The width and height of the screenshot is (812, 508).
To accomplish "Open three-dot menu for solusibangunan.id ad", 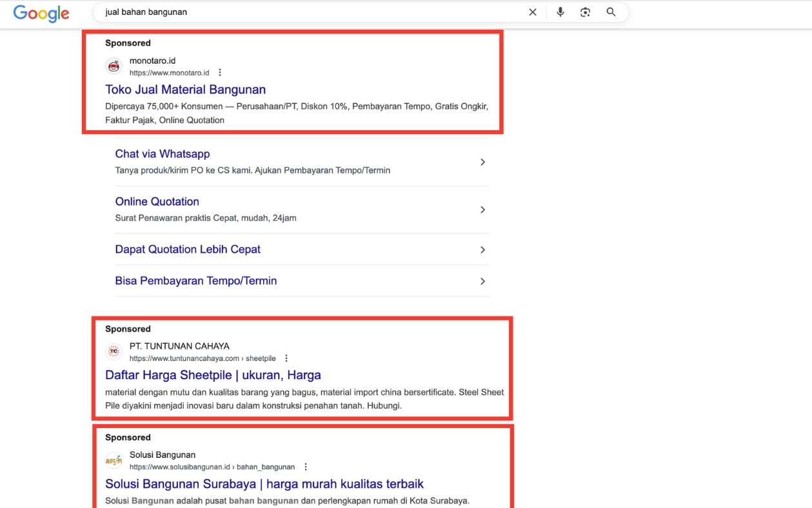I will 306,467.
